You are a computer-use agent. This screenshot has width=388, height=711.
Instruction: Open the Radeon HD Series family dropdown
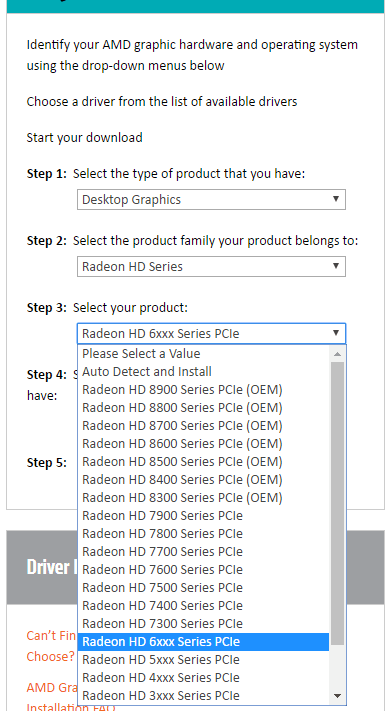tap(211, 267)
